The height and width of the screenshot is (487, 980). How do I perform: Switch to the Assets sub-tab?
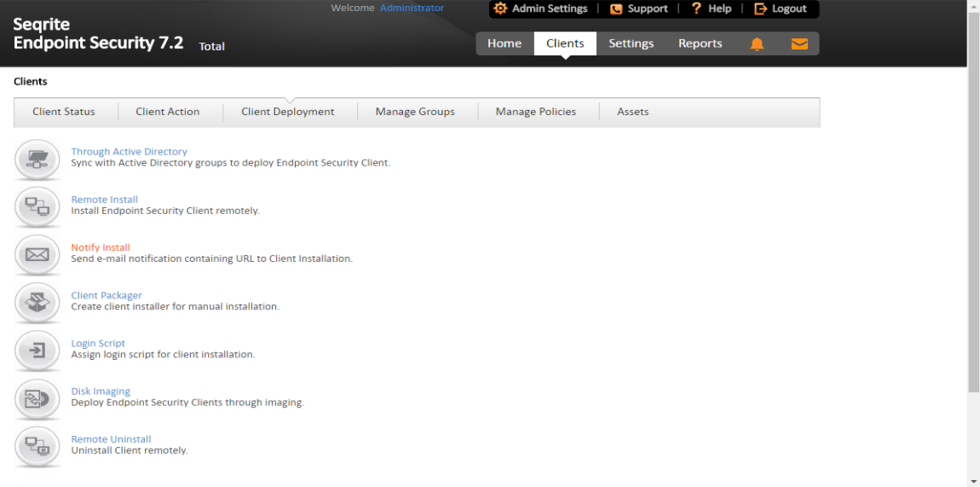tap(633, 112)
